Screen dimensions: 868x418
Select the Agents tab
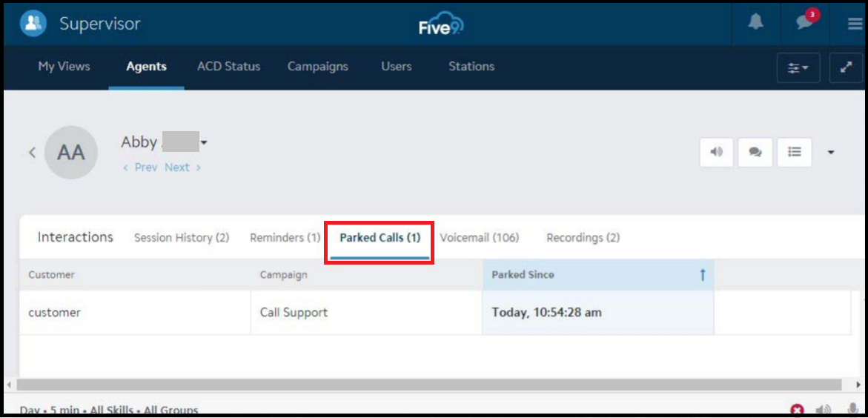pyautogui.click(x=146, y=67)
